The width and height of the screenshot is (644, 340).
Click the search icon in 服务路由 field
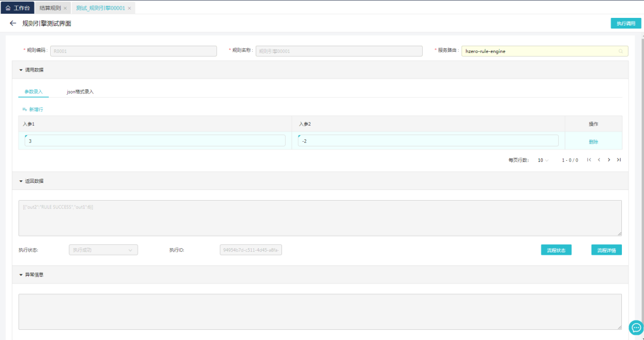621,51
